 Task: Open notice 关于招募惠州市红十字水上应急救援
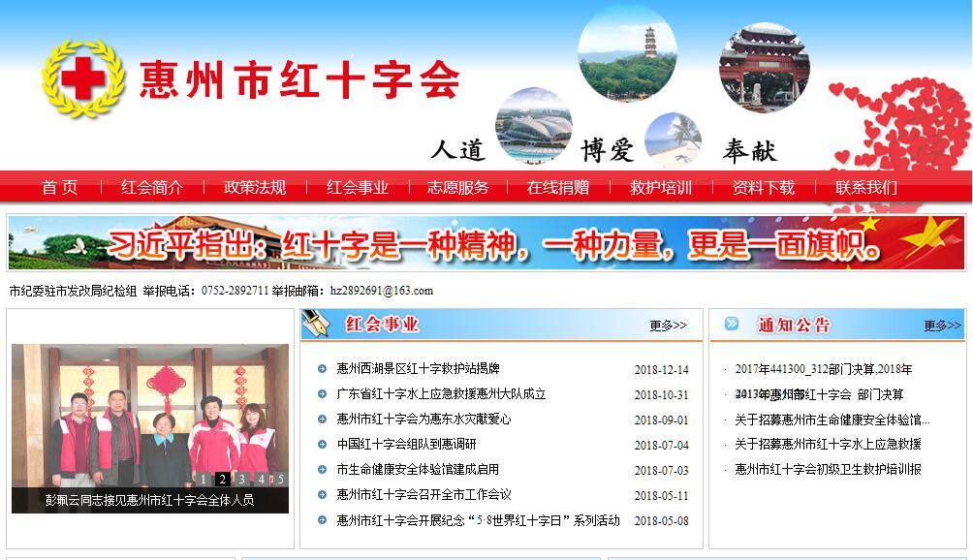click(x=828, y=444)
